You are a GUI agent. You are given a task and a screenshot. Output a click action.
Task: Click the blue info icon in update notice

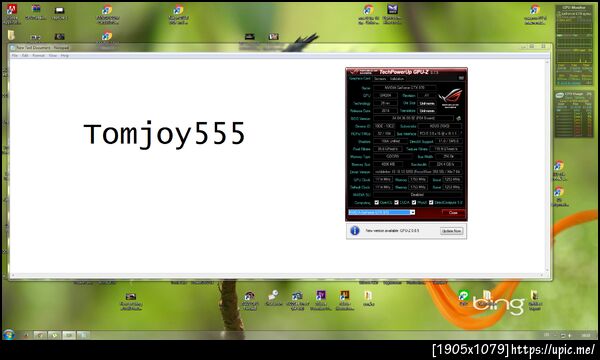(x=355, y=231)
